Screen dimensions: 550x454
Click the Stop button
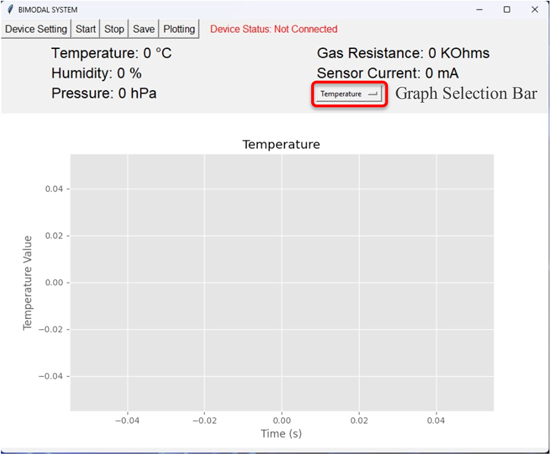[x=114, y=29]
